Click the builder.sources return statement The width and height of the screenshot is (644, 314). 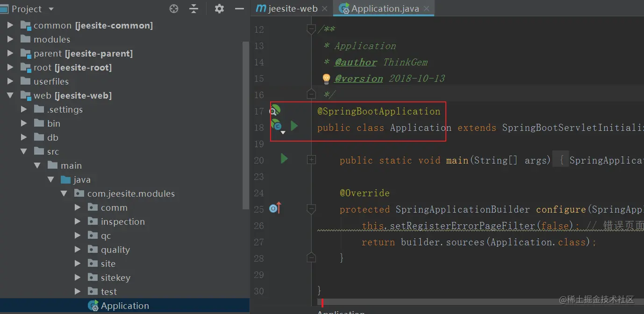click(479, 242)
